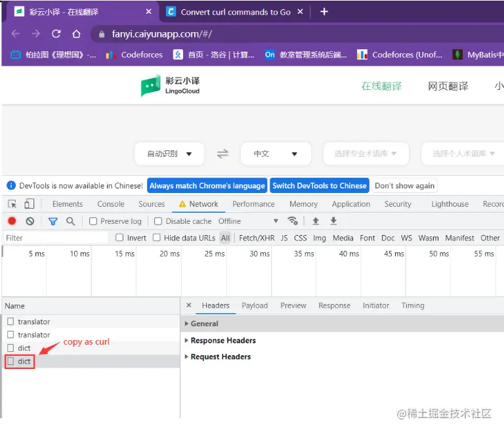Click Switch DevTools to Chinese
504x432 pixels.
coord(320,186)
